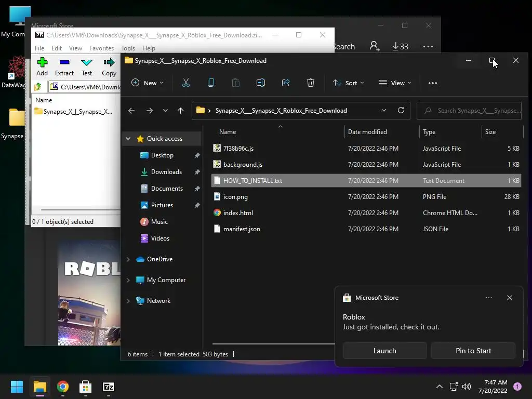Image resolution: width=532 pixels, height=399 pixels.
Task: Open the 7-Zip File menu
Action: coord(39,48)
